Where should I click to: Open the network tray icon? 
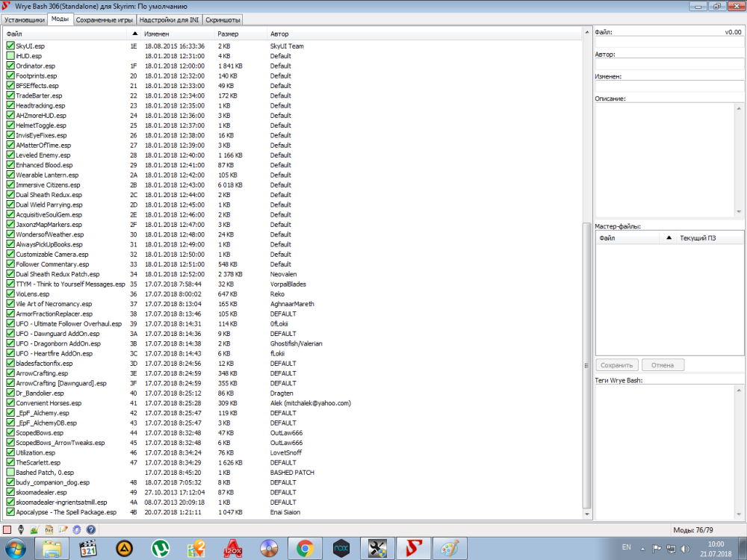point(671,549)
